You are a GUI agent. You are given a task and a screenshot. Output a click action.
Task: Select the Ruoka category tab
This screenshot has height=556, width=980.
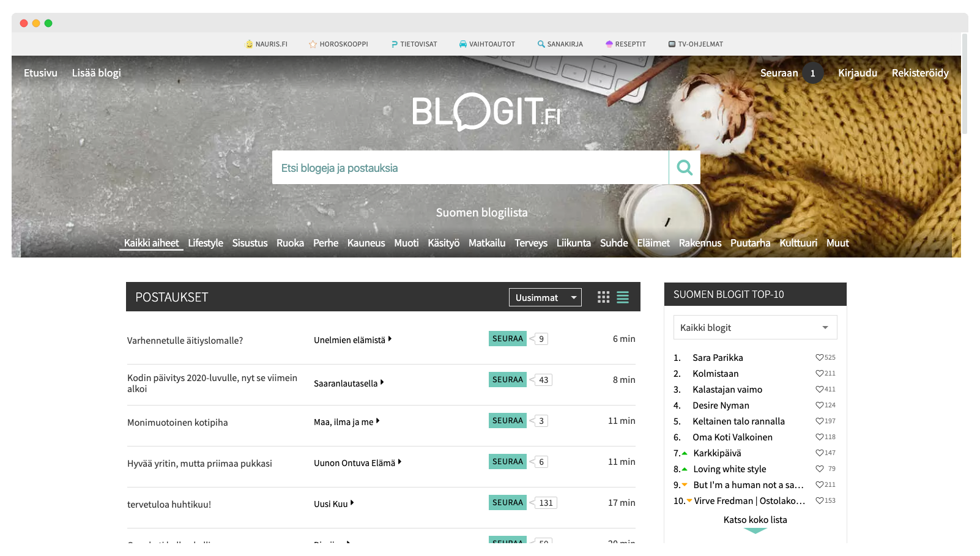(x=290, y=243)
